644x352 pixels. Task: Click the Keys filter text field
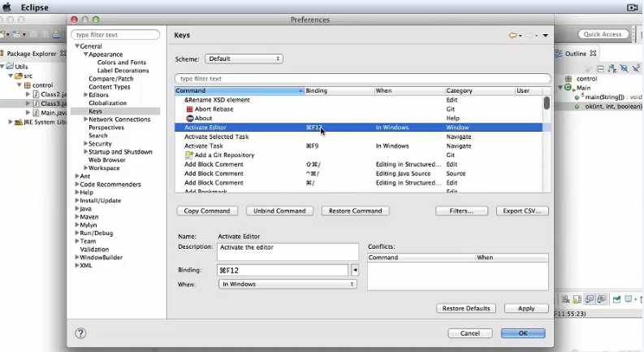(x=363, y=79)
